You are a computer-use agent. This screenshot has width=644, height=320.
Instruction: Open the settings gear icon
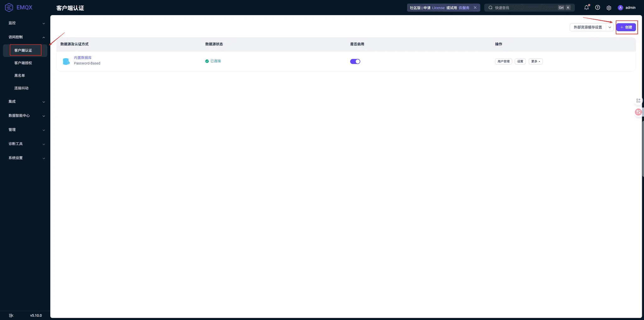click(x=609, y=8)
